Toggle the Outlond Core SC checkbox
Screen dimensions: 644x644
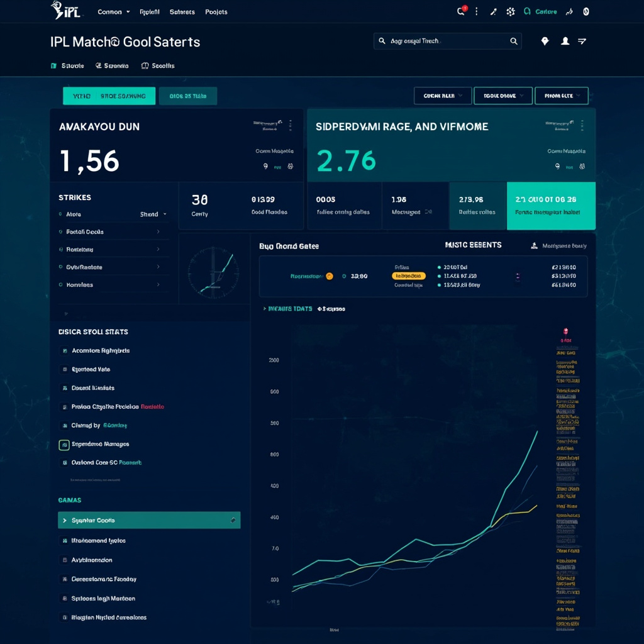coord(65,462)
